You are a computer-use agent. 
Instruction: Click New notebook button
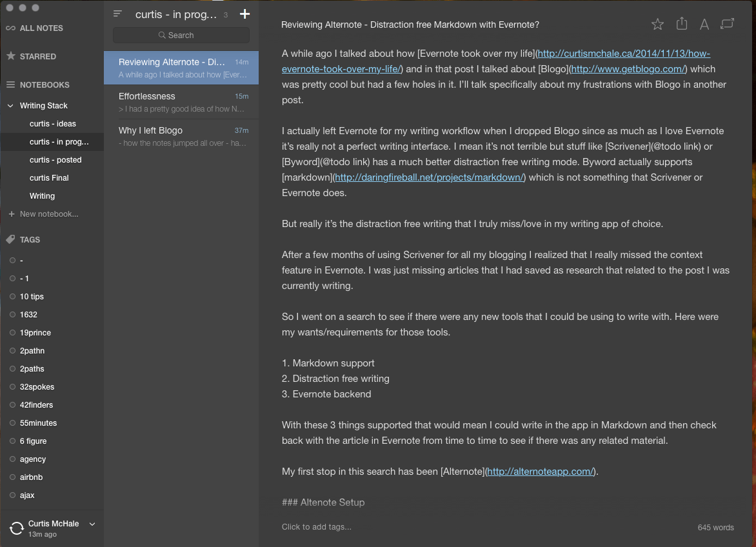[x=48, y=214]
